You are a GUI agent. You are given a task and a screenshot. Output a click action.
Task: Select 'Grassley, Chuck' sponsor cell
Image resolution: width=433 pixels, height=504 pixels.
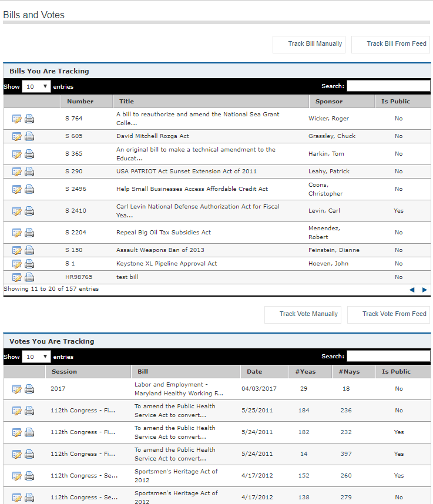[x=332, y=136]
